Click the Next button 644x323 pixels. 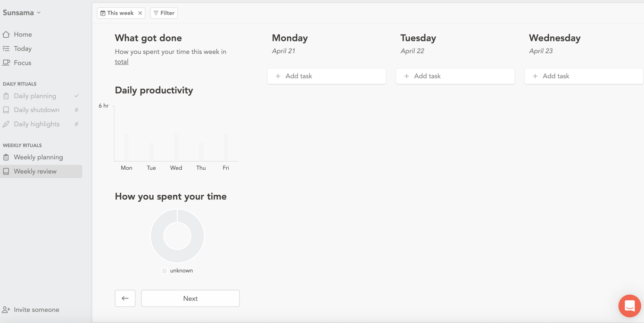pos(190,298)
